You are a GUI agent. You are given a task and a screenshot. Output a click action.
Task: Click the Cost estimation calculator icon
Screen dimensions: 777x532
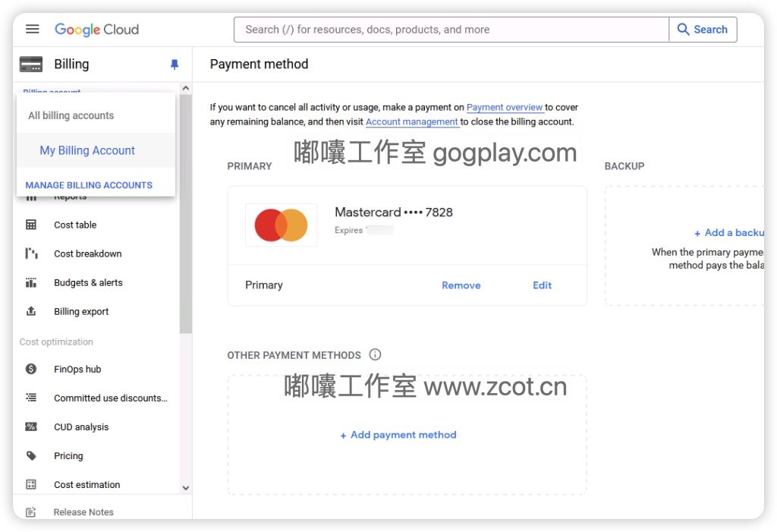(30, 484)
